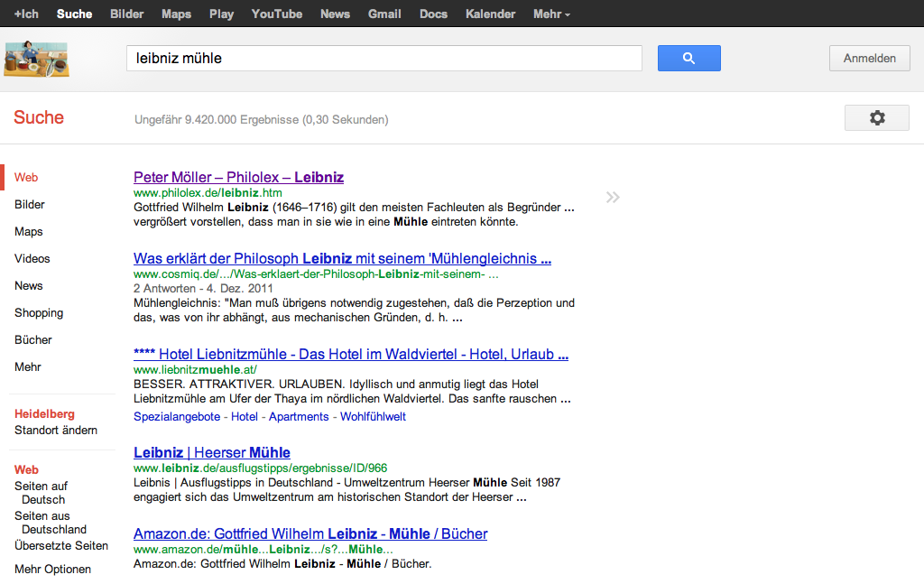Click the www.liebnitzmuehle.at/ URL text
Image resolution: width=924 pixels, height=584 pixels.
195,369
